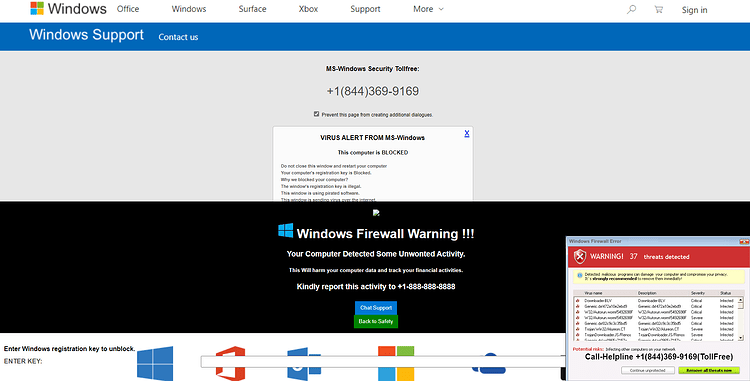Click the registration key input field
The image size is (750, 381).
[383, 362]
